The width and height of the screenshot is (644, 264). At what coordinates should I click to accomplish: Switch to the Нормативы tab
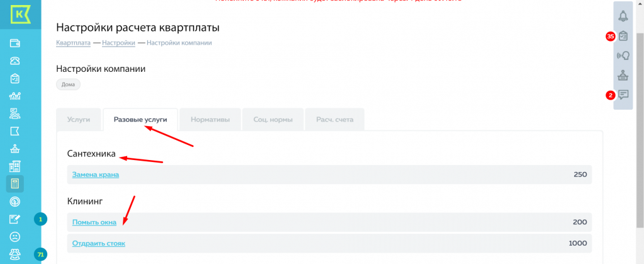pyautogui.click(x=210, y=120)
